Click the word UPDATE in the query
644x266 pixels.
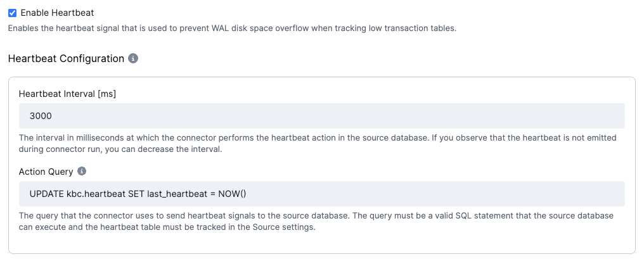tap(46, 194)
